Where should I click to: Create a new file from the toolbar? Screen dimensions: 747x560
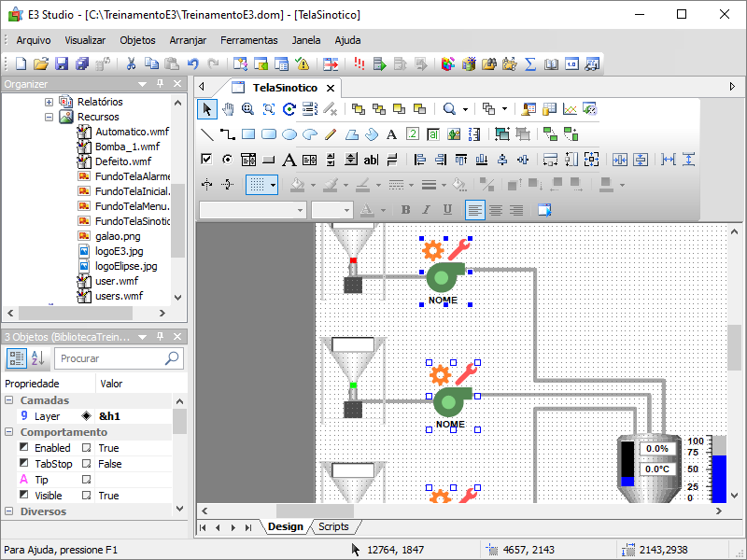point(21,63)
